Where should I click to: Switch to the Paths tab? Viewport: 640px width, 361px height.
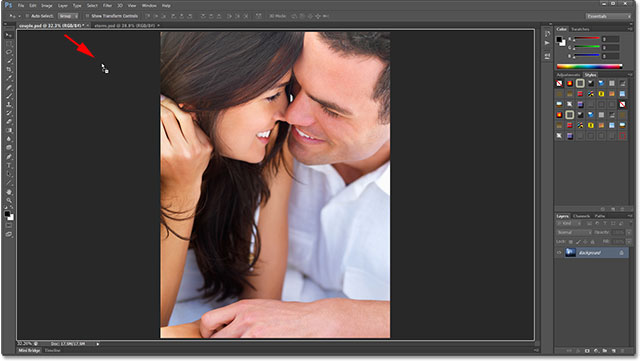(600, 216)
